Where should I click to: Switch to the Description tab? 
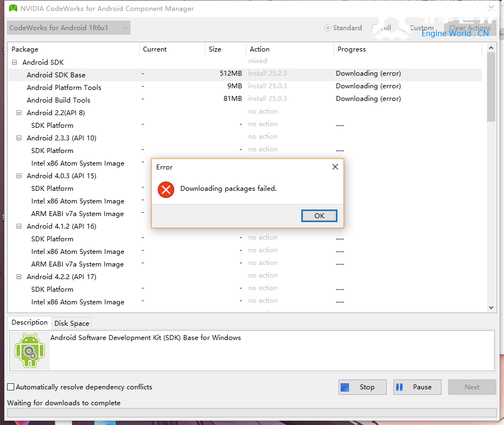point(30,322)
